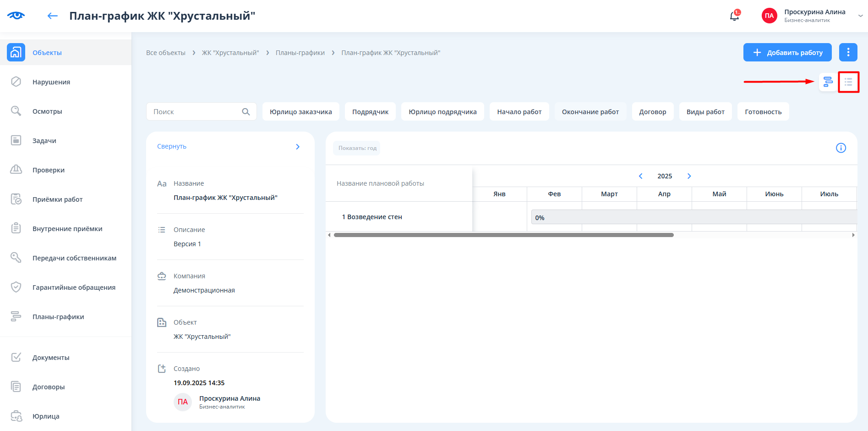Viewport: 868px width, 431px height.
Task: Switch to Gantt chart view
Action: pyautogui.click(x=828, y=82)
